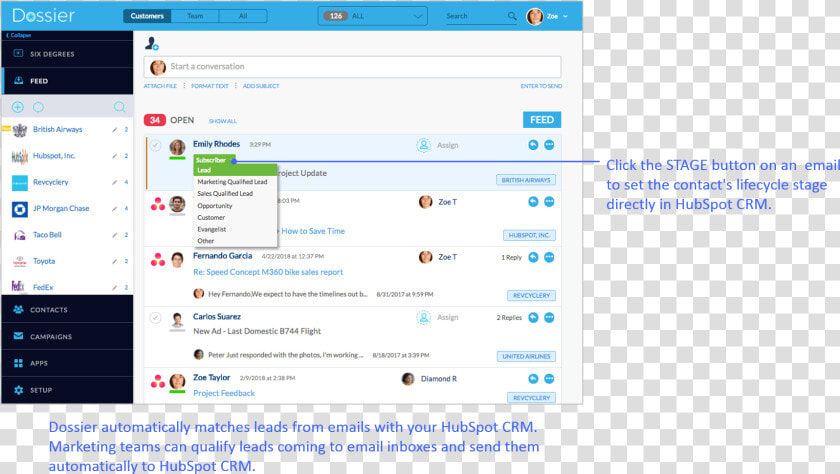Click the Taco Bell logo icon
The image size is (840, 474).
click(x=20, y=235)
